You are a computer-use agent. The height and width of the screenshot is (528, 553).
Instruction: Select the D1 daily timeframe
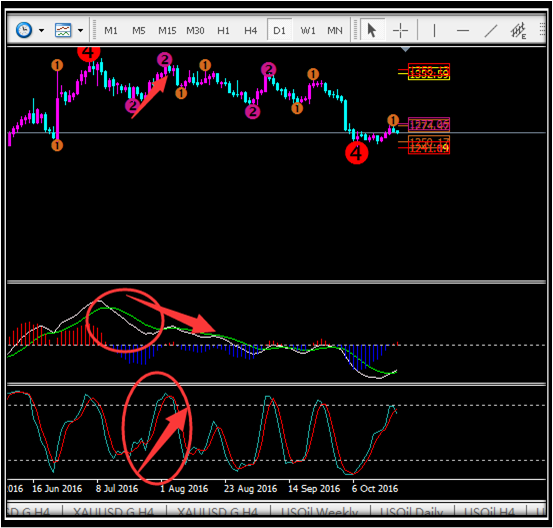click(x=279, y=30)
